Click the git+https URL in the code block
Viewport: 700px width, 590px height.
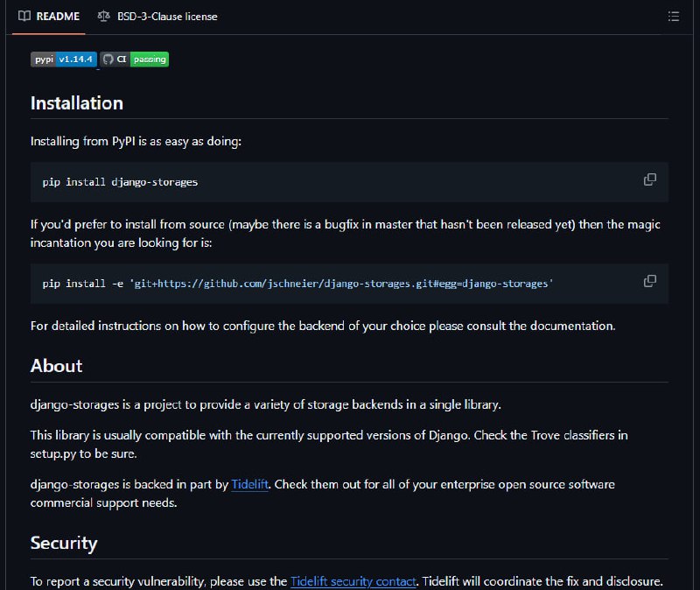tap(341, 284)
